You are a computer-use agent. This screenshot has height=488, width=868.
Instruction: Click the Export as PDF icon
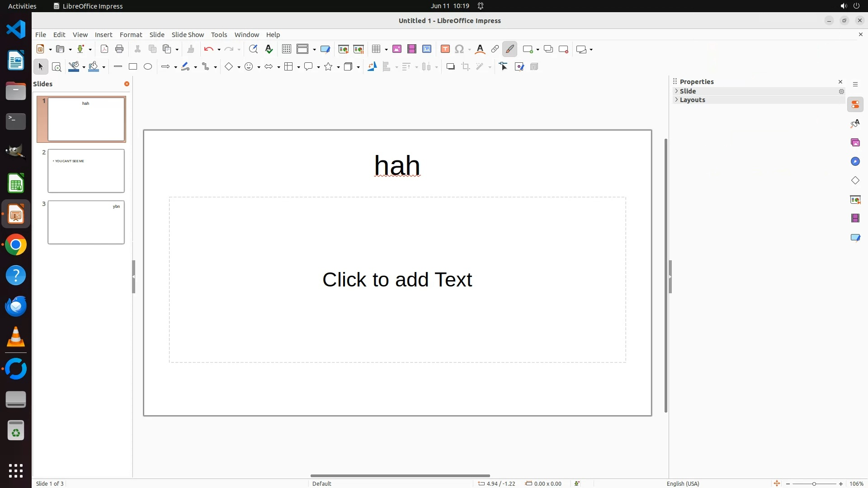coord(104,49)
